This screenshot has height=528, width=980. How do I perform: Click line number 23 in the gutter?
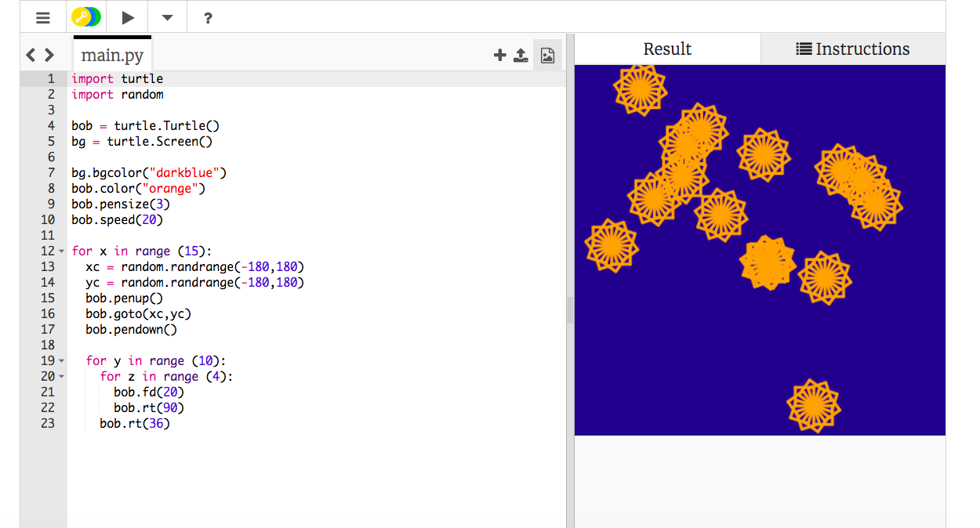(48, 423)
